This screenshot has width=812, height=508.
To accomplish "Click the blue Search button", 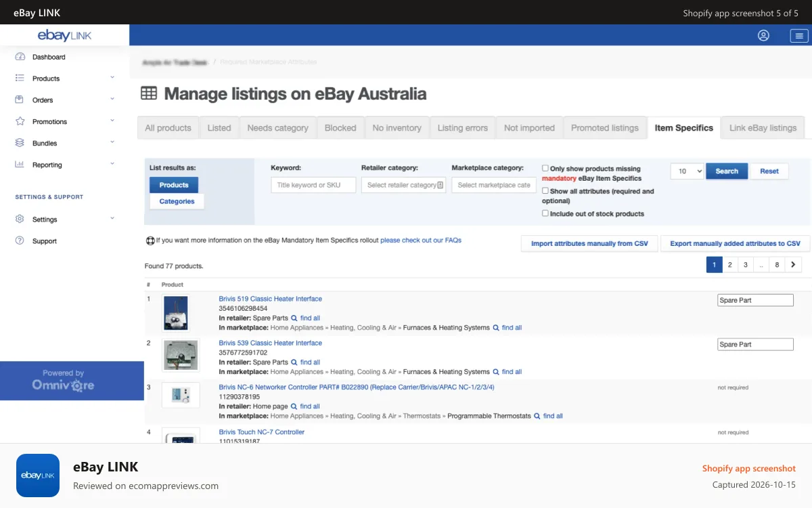I will [727, 171].
